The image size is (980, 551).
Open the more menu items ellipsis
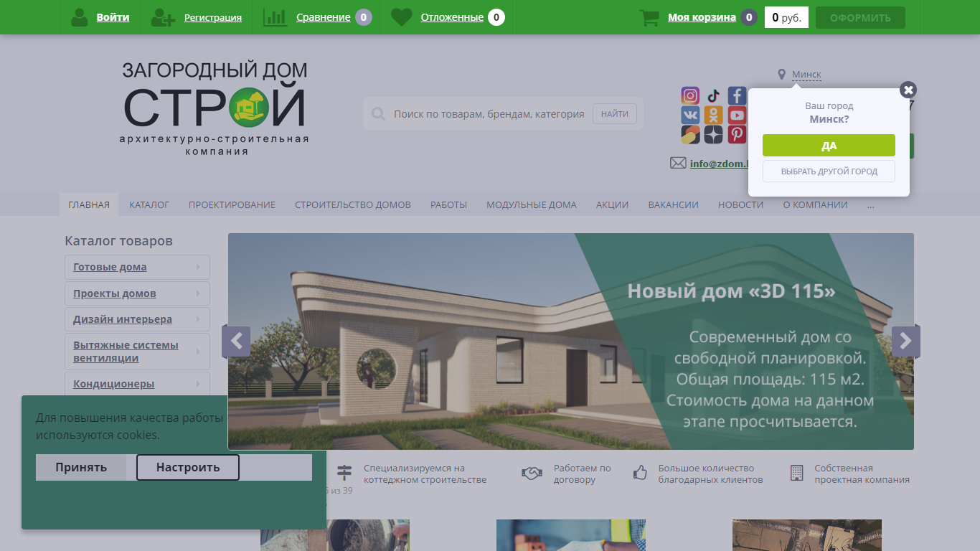click(x=871, y=204)
